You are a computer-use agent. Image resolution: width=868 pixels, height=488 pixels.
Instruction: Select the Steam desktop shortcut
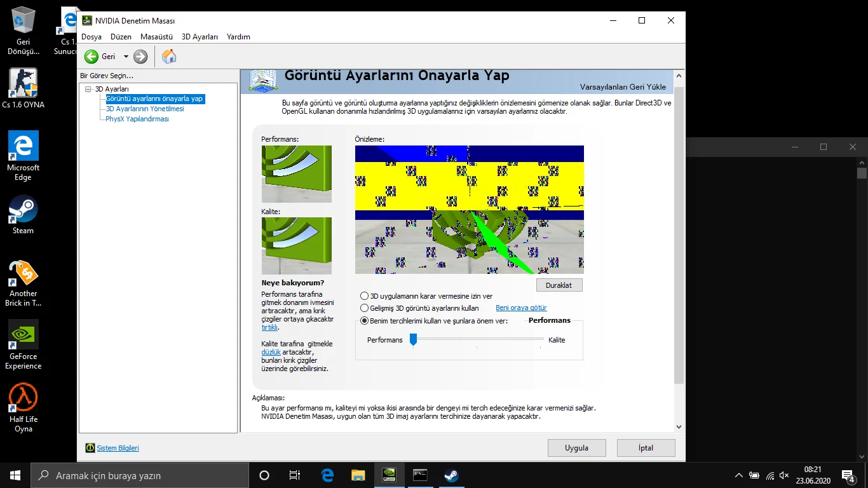(x=24, y=215)
